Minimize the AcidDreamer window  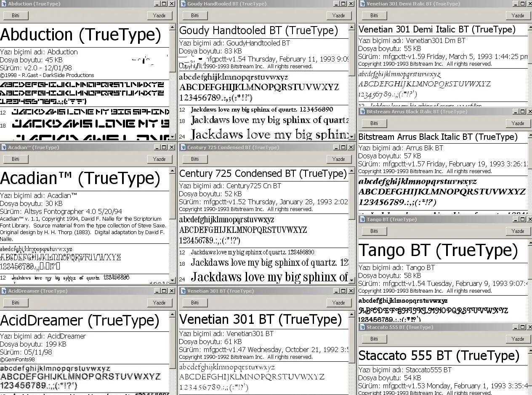point(157,291)
